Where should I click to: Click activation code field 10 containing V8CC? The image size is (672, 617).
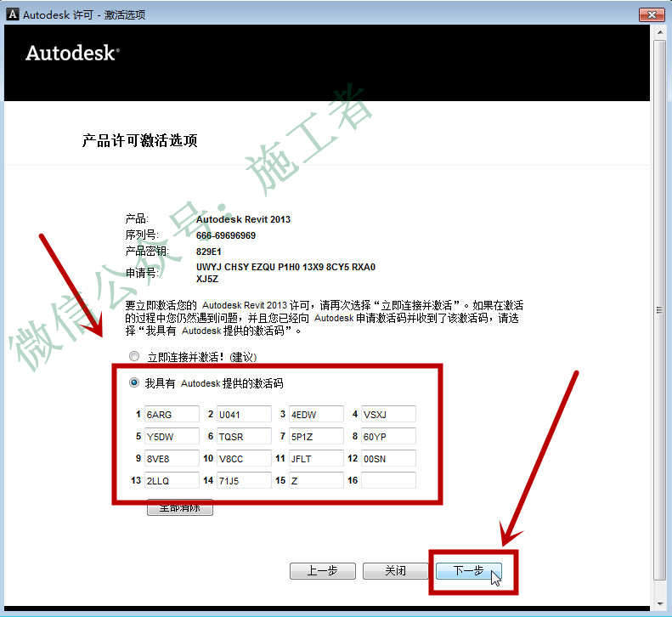(244, 458)
